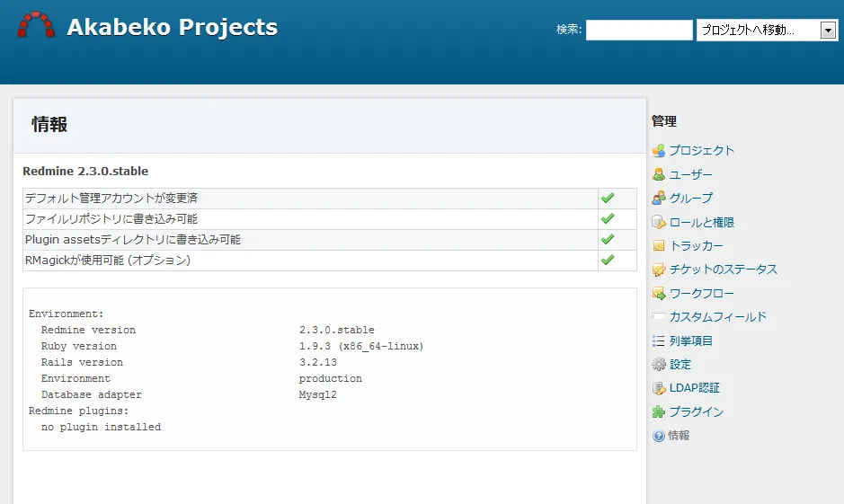Click the Redmine logo icon
The image size is (844, 504).
(x=36, y=25)
